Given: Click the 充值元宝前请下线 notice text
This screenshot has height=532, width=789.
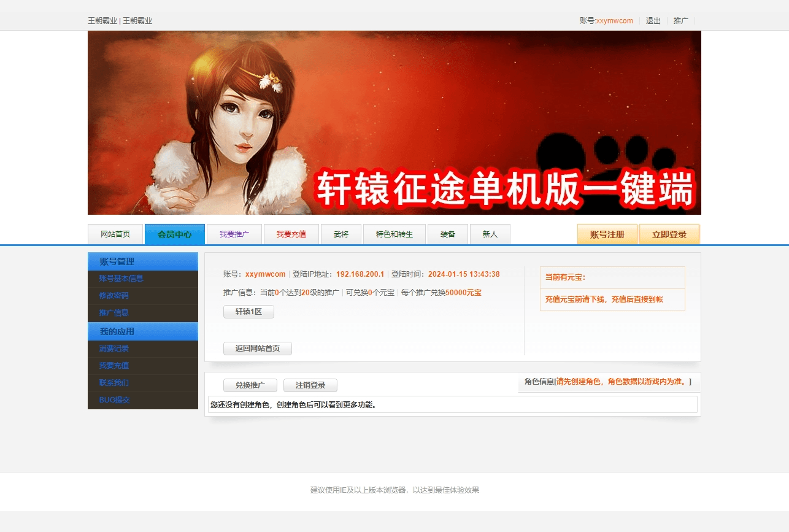Looking at the screenshot, I should [604, 299].
